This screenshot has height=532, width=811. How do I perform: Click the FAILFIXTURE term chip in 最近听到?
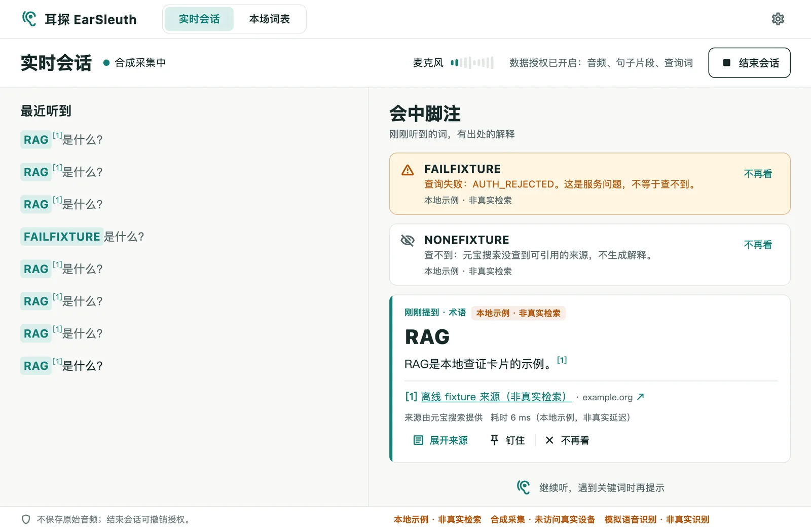pos(62,237)
